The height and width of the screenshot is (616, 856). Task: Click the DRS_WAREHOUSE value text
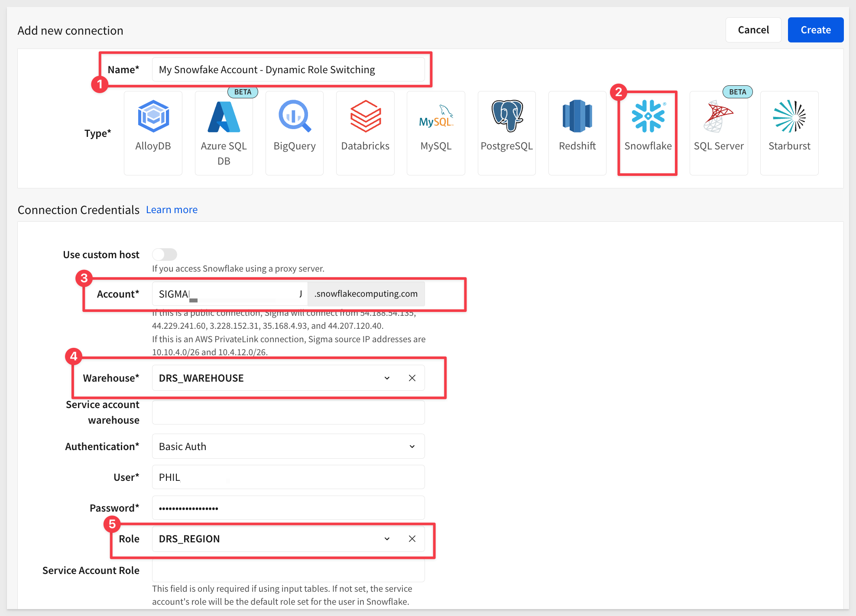point(201,378)
